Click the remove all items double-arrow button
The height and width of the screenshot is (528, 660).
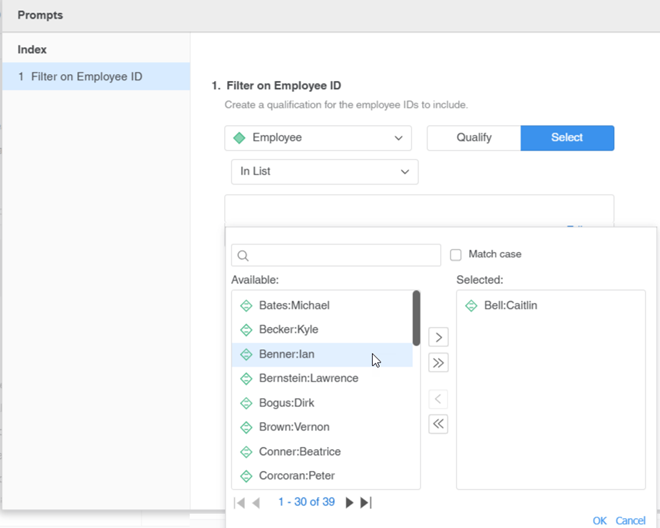438,424
